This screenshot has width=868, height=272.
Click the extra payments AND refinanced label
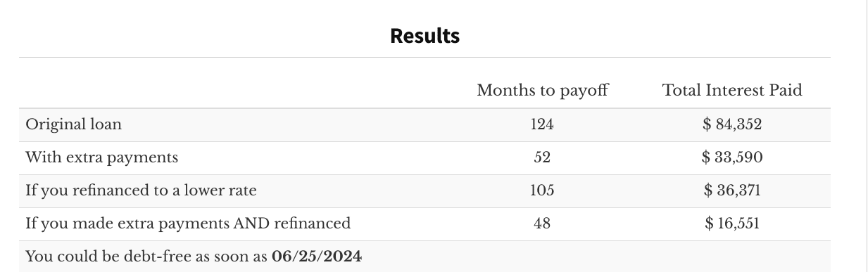(187, 224)
